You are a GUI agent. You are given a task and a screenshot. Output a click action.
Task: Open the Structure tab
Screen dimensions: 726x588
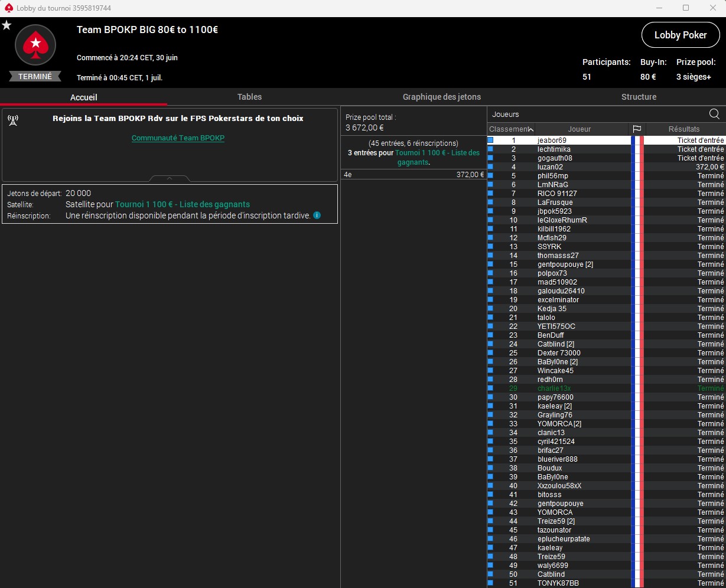point(639,97)
